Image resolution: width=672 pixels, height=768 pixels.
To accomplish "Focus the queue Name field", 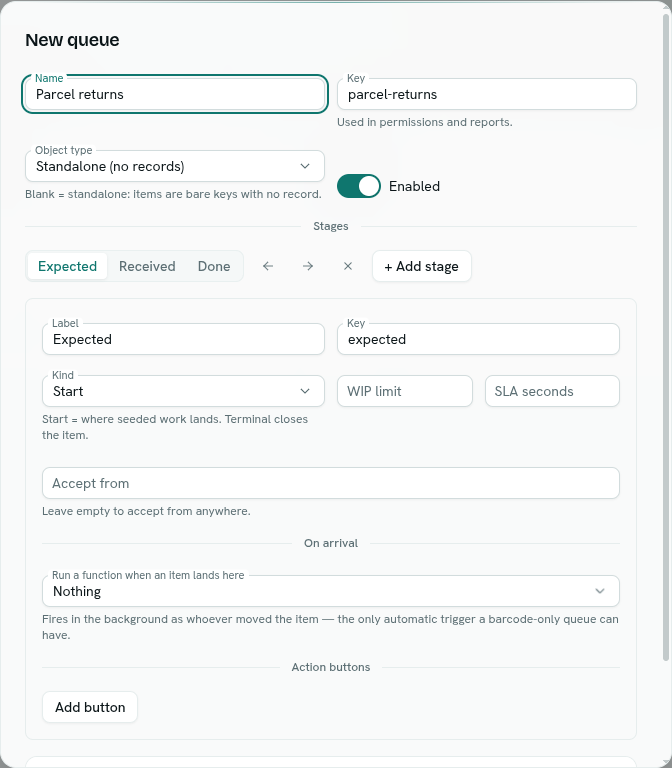I will click(x=175, y=94).
